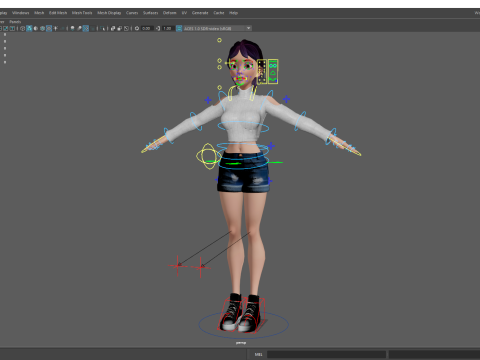Toggle Use All Lights icon

point(55,28)
